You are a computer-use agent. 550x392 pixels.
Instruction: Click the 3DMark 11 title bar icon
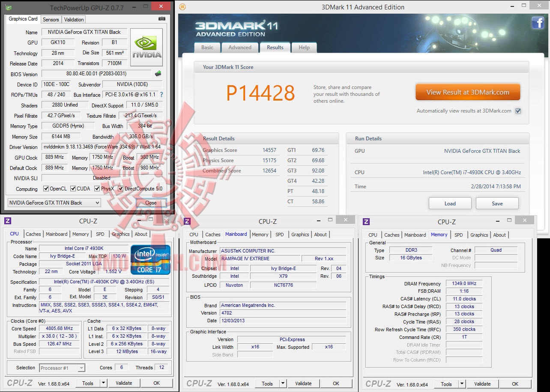click(x=182, y=7)
